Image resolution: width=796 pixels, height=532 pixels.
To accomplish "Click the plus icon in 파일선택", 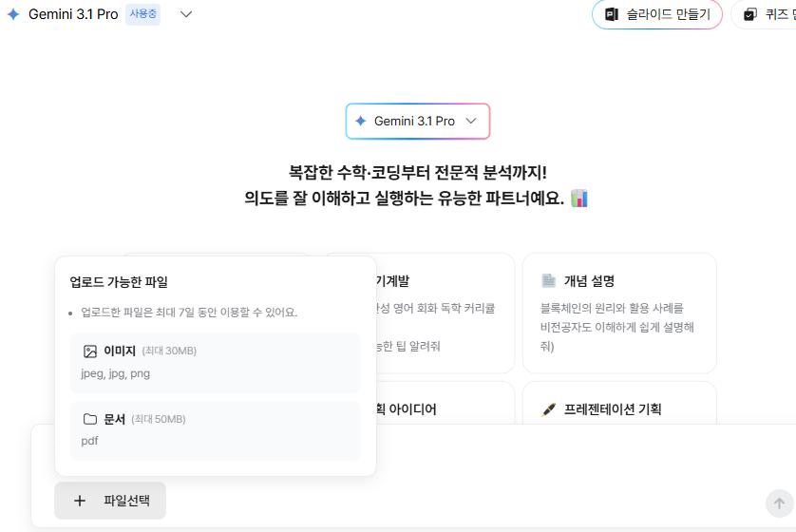I will click(x=80, y=501).
